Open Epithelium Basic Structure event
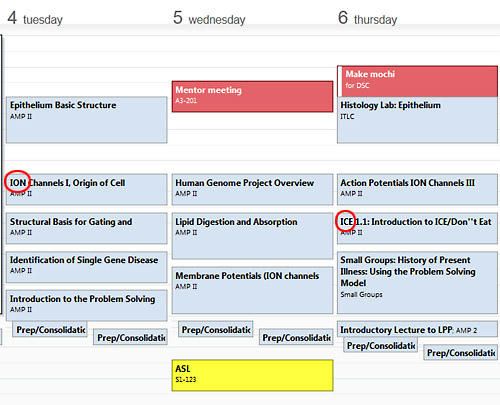 coord(87,120)
